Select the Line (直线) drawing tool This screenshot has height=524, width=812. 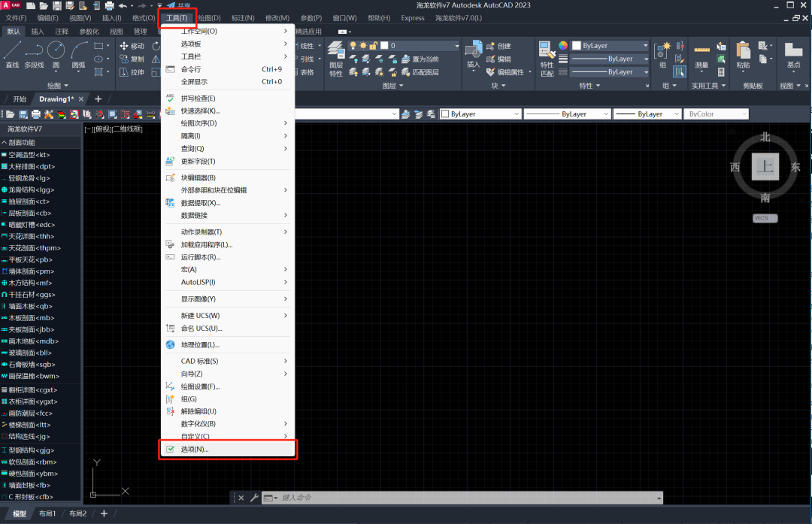(x=12, y=53)
